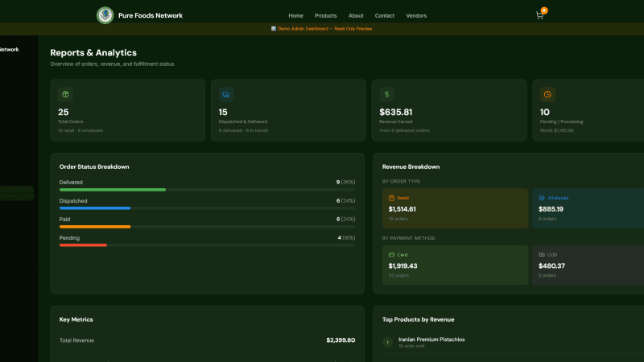This screenshot has height=362, width=644.
Task: Open the Products menu item
Action: [326, 15]
